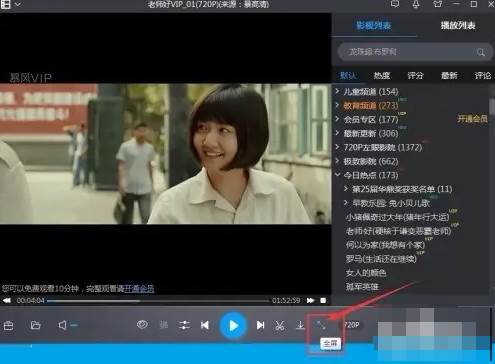The image size is (495, 364).
Task: Click the 开通会员 link under the video
Action: 139,289
